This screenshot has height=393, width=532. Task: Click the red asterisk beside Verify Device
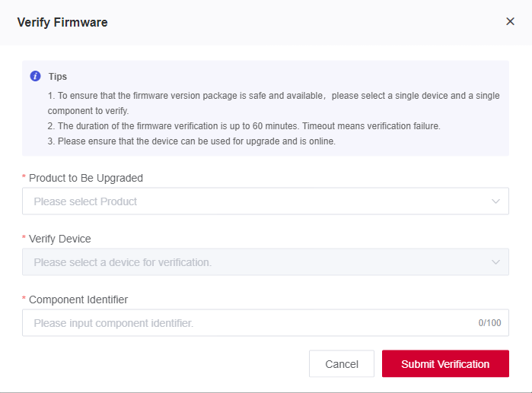click(x=24, y=237)
